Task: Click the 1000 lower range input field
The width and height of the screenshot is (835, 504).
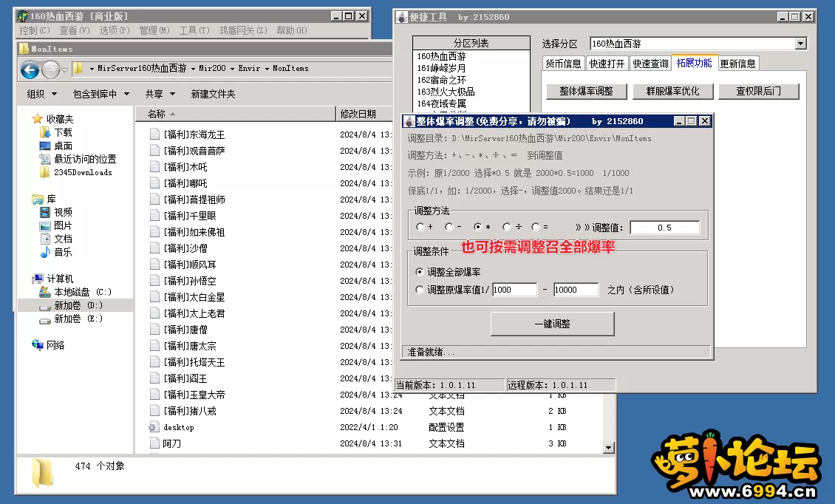Action: (x=514, y=290)
